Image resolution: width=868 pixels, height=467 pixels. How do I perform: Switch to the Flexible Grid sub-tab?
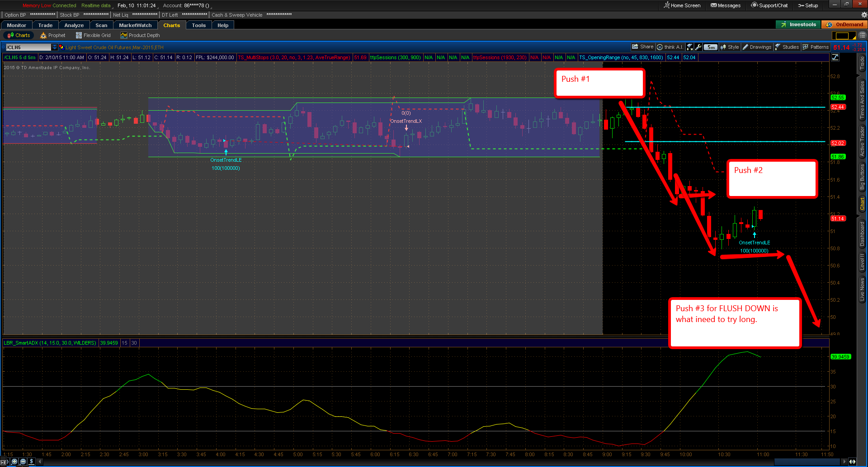pos(93,35)
